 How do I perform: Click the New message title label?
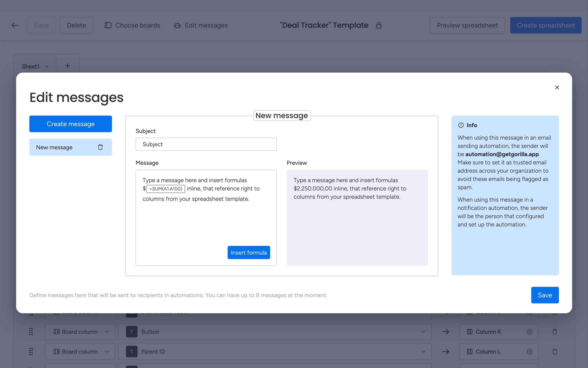pyautogui.click(x=282, y=116)
